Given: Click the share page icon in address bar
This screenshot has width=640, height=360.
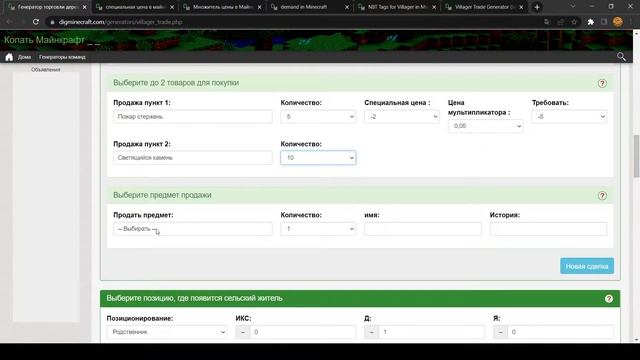Looking at the screenshot, I should [560, 22].
